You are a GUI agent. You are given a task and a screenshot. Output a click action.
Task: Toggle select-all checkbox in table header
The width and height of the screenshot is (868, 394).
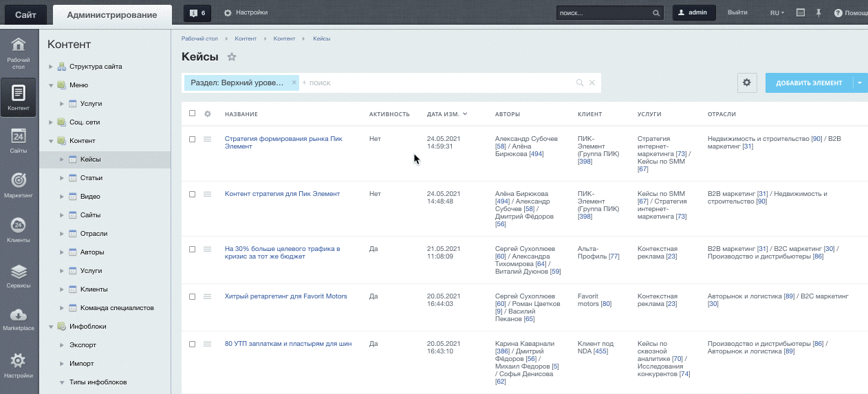193,114
